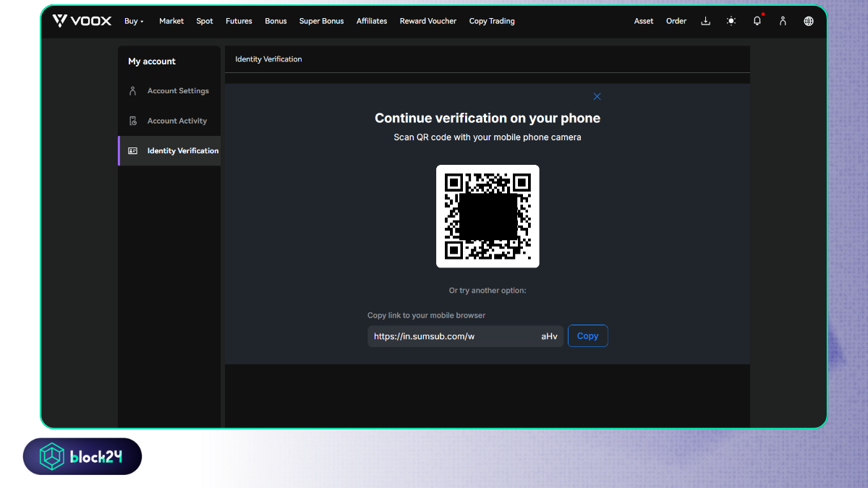Screen dimensions: 868x488
Task: Select Account Settings in sidebar
Action: (169, 91)
